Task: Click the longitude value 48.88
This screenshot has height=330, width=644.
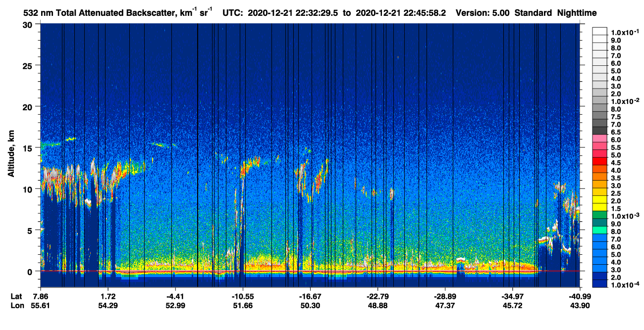Action: point(378,306)
